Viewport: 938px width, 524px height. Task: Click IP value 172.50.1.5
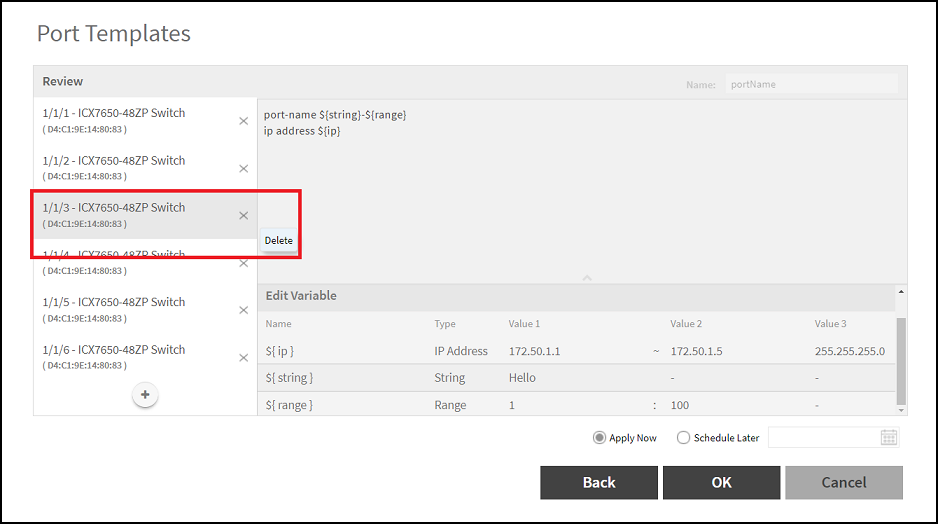[696, 351]
